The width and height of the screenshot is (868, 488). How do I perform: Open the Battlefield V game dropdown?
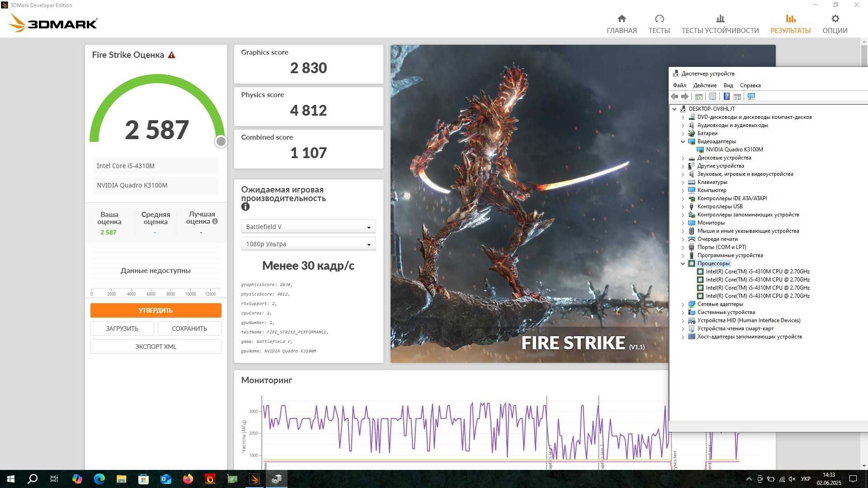click(308, 227)
